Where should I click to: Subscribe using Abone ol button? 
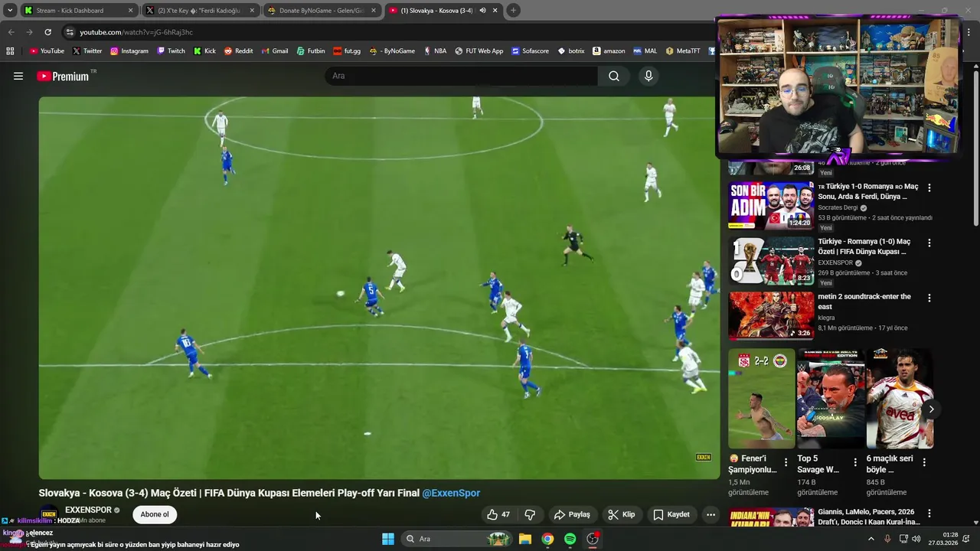[155, 514]
